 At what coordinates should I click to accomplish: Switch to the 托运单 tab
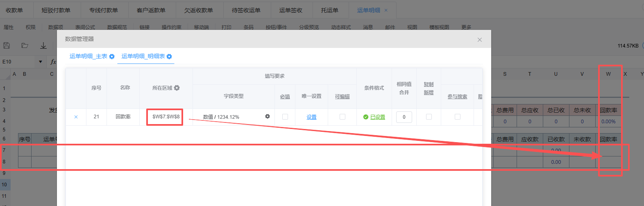click(330, 10)
